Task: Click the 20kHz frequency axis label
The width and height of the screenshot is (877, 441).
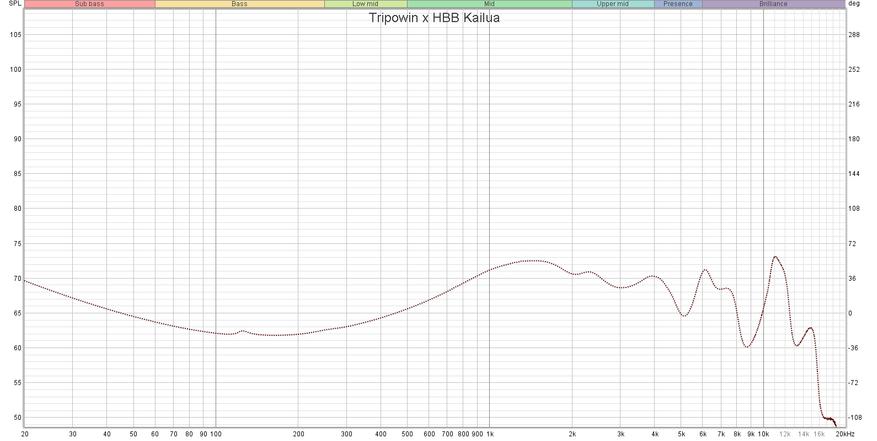Action: pos(845,434)
